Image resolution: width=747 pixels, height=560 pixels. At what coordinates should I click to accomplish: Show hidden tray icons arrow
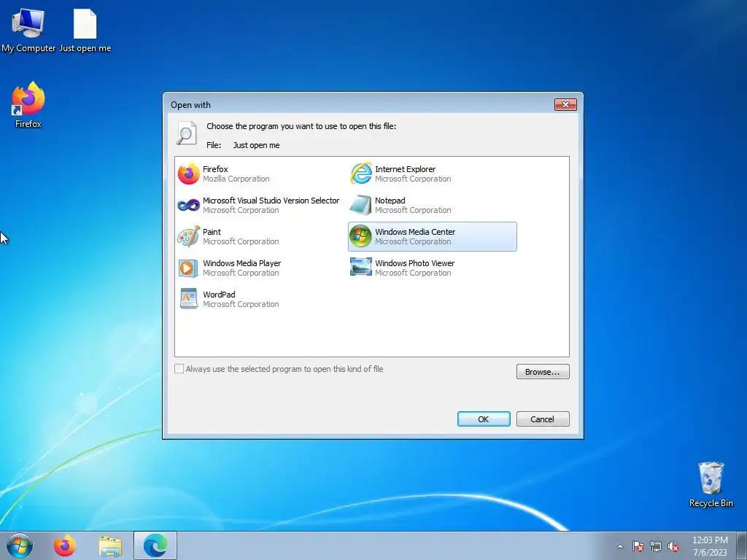(620, 546)
